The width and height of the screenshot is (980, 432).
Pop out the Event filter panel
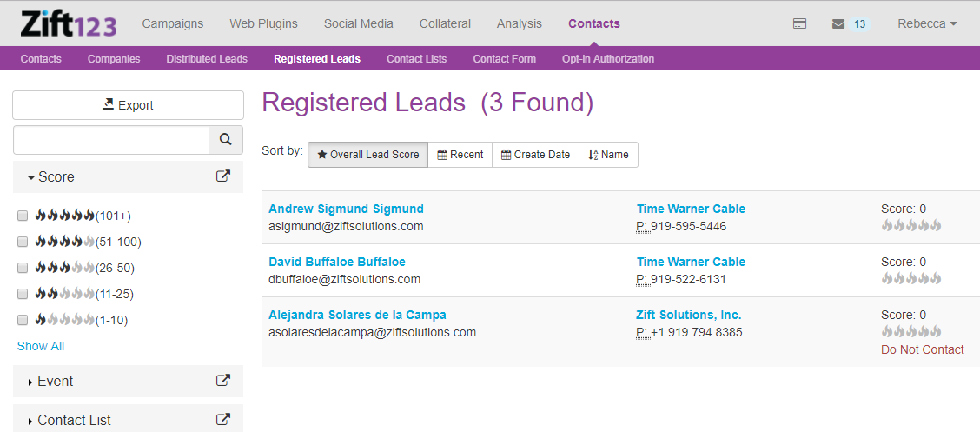222,380
